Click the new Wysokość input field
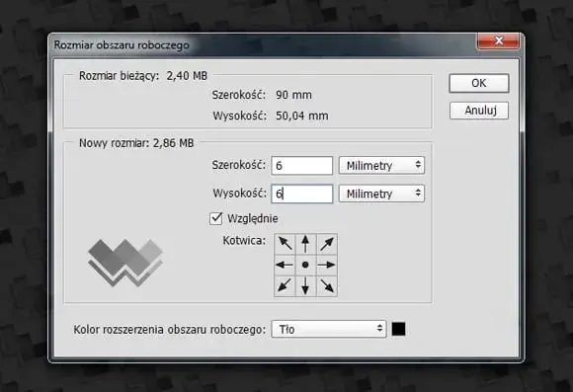This screenshot has width=573, height=392. pyautogui.click(x=302, y=194)
